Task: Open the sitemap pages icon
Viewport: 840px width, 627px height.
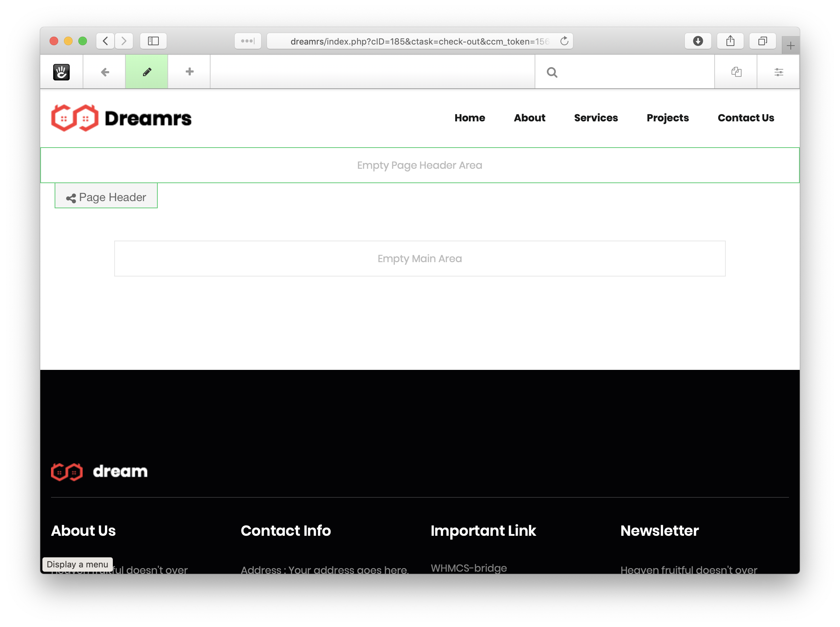Action: click(x=736, y=72)
